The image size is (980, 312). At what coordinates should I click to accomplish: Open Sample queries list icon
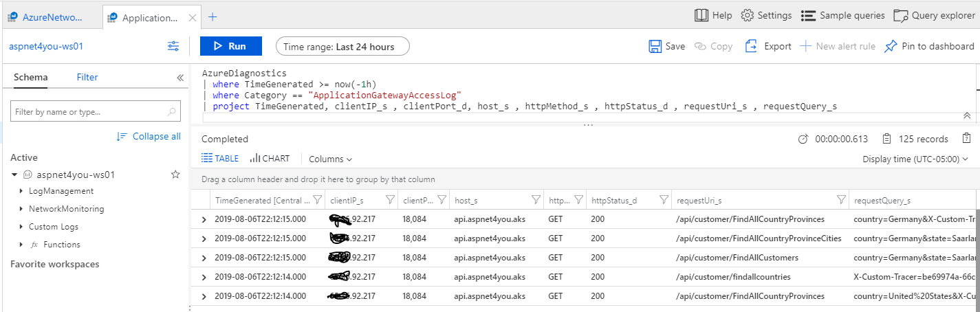[808, 15]
